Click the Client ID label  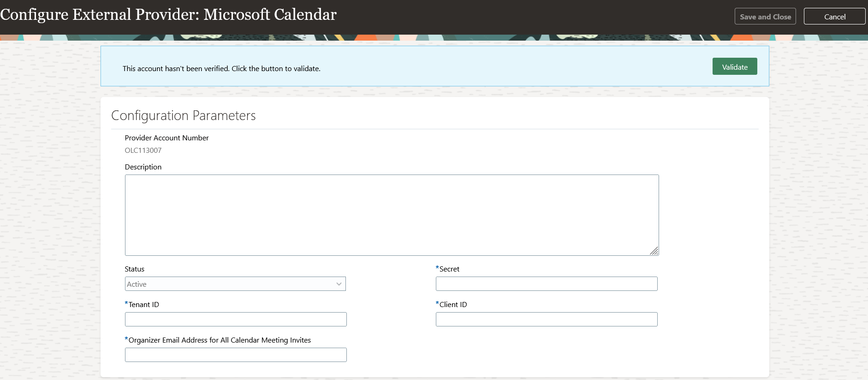(x=453, y=305)
